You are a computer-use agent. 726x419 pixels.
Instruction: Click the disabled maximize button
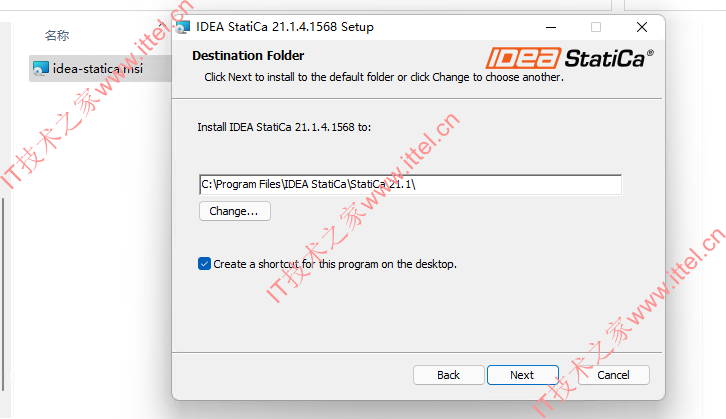tap(596, 27)
